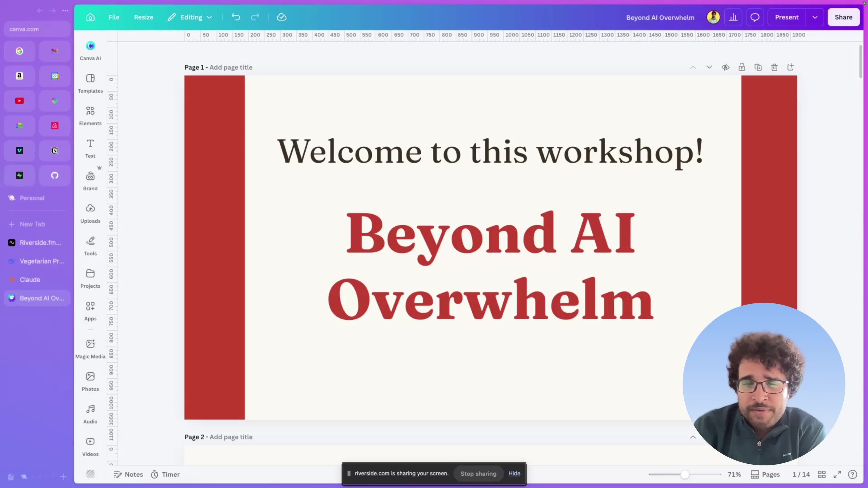Select the Text tool in sidebar
The image size is (868, 488).
(x=90, y=148)
